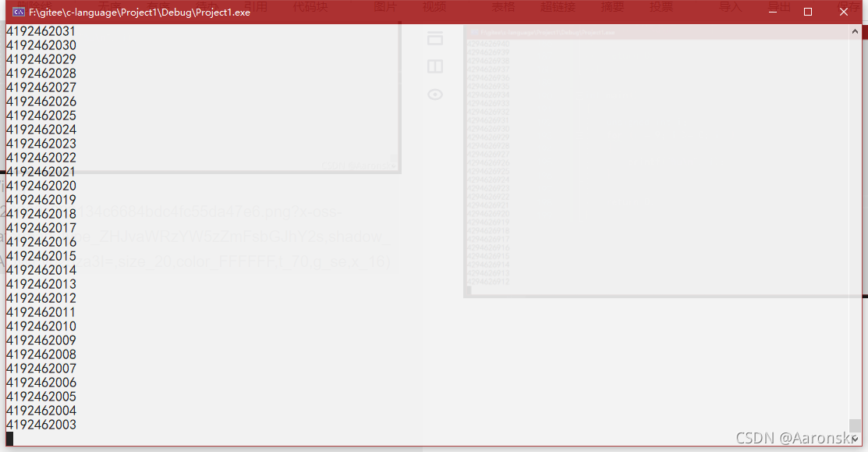Screen dimensions: 868x452
Task: Maximize the Project1.exe console window
Action: click(x=808, y=12)
